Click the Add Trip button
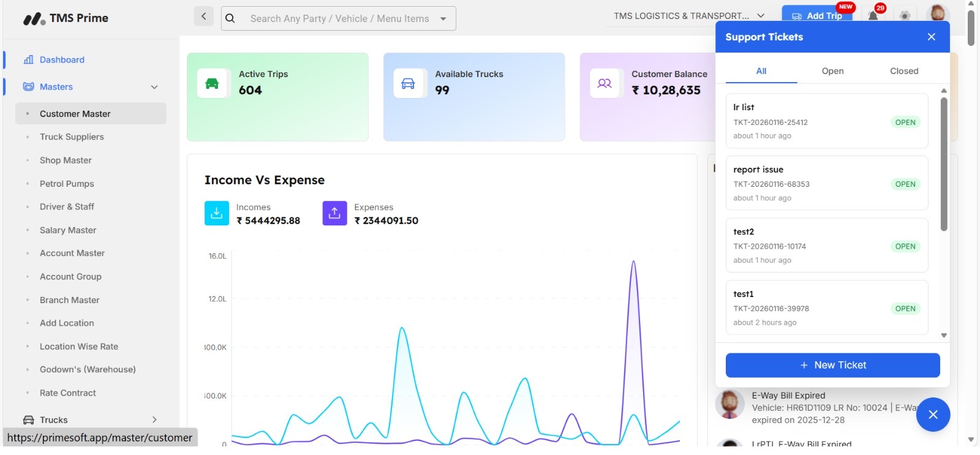980x455 pixels. 816,15
